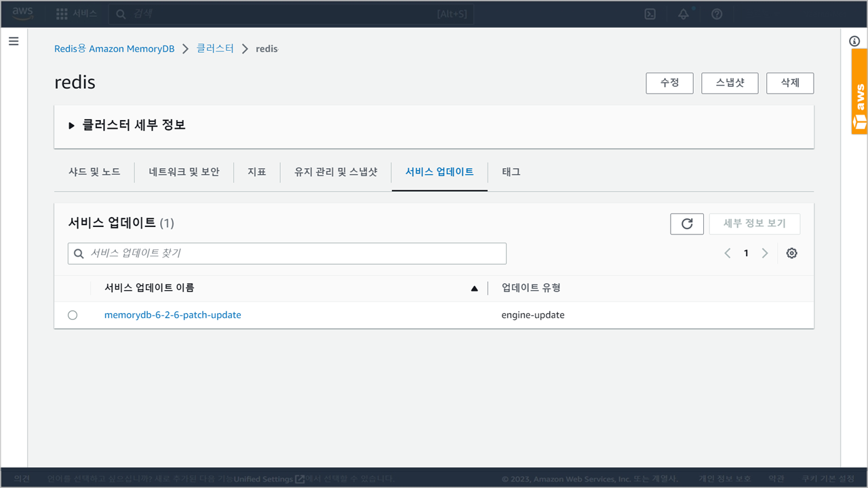868x488 pixels.
Task: Open the Tags (태그) tab
Action: click(x=511, y=172)
